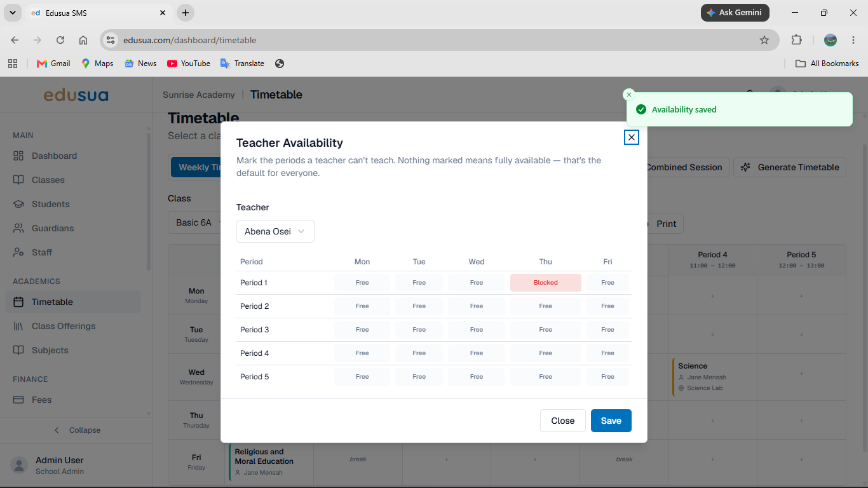This screenshot has width=868, height=488.
Task: Toggle Wednesday Period 3 availability cell
Action: click(x=477, y=330)
